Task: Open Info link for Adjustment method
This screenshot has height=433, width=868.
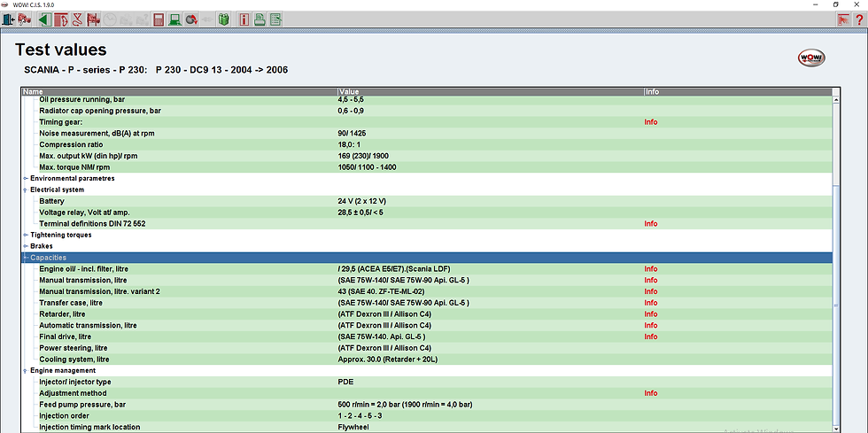Action: 651,393
